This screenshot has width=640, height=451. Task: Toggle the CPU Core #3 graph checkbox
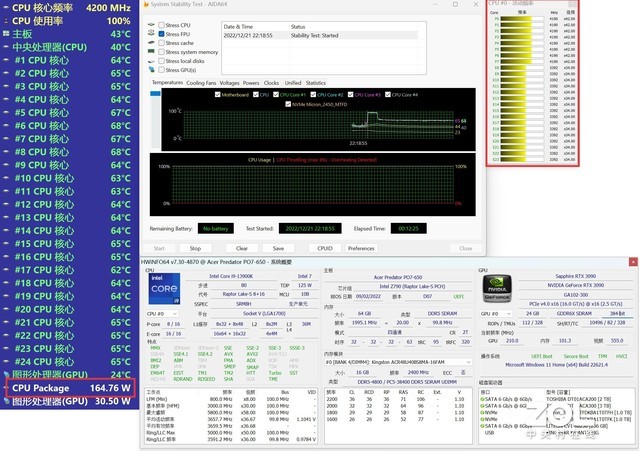(351, 95)
